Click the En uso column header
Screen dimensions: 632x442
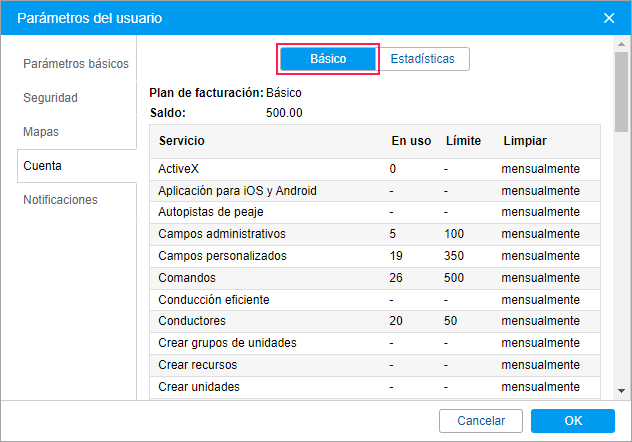pyautogui.click(x=410, y=141)
